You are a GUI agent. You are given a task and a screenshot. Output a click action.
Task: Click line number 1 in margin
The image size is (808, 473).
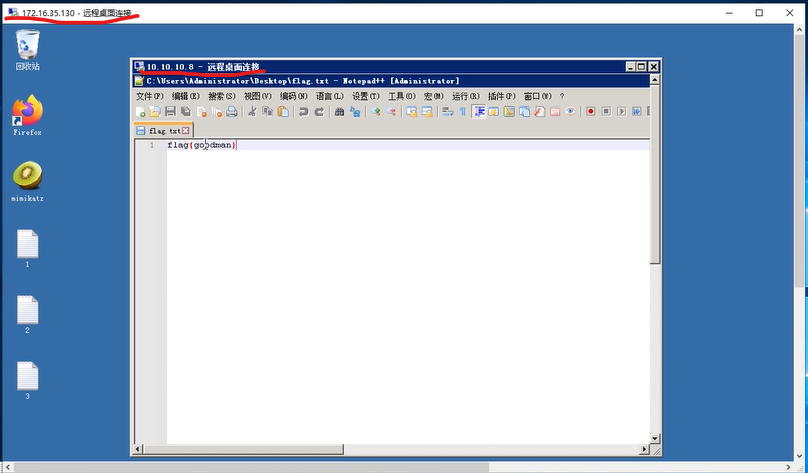pos(152,145)
